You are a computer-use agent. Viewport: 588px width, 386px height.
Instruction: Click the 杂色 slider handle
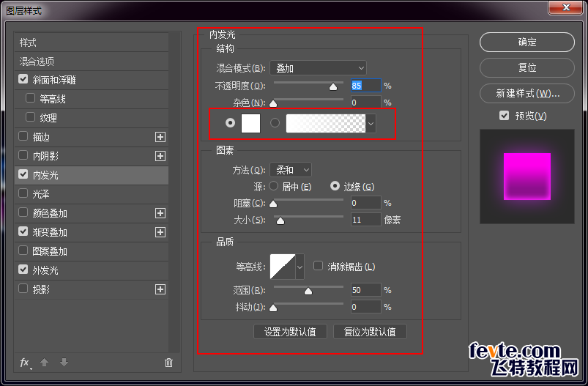pyautogui.click(x=273, y=103)
